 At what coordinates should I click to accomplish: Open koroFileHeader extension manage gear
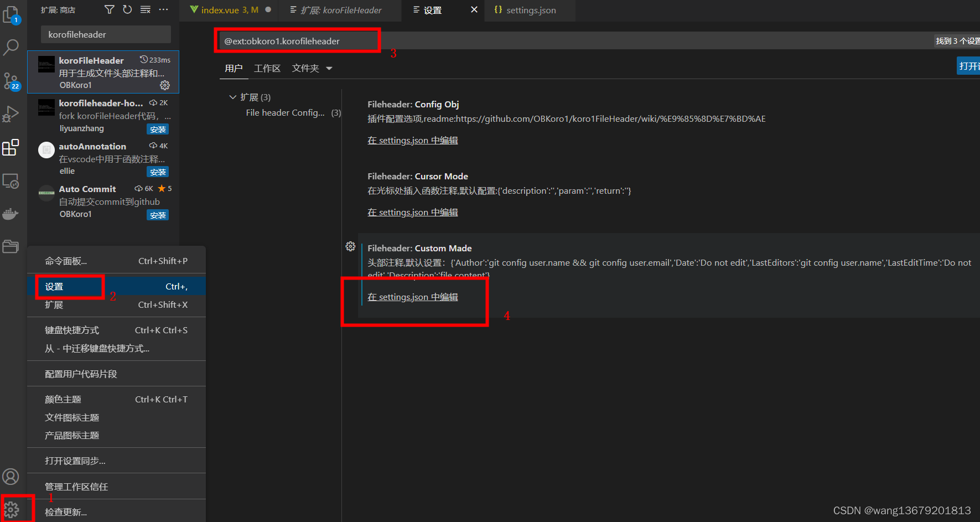tap(165, 85)
